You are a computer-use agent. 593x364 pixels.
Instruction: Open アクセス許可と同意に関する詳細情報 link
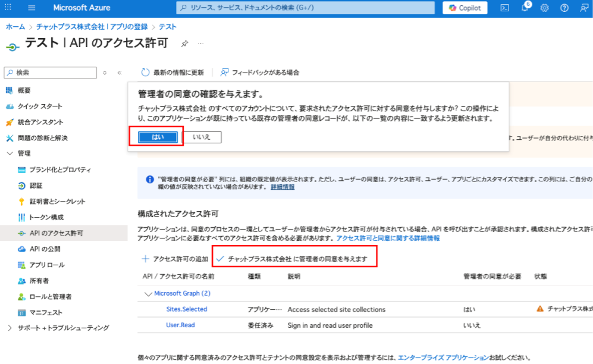point(388,238)
